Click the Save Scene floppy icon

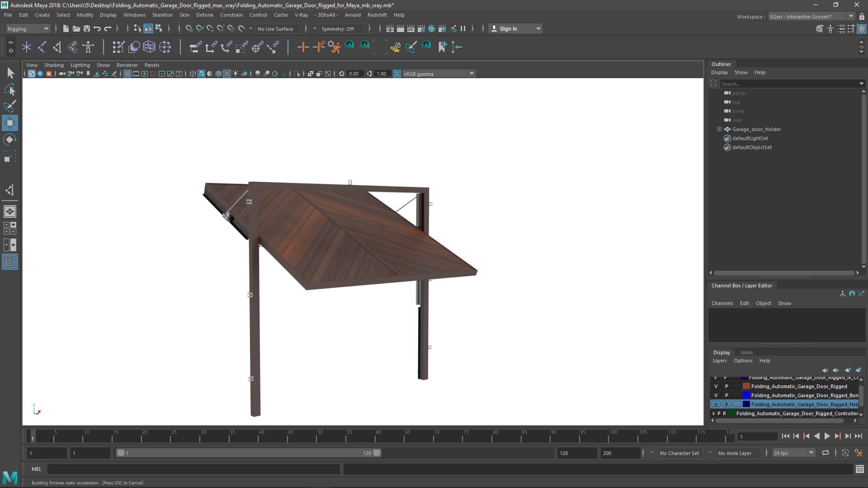(86, 28)
